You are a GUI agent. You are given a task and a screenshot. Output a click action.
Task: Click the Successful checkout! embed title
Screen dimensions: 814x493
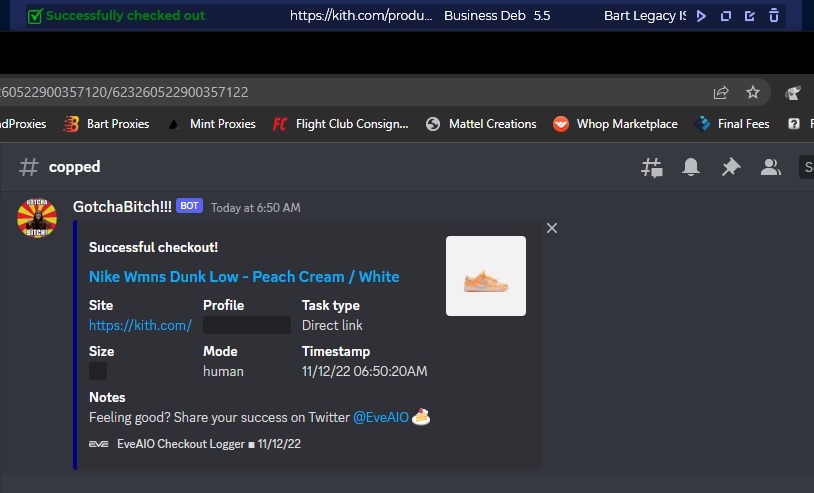(153, 247)
